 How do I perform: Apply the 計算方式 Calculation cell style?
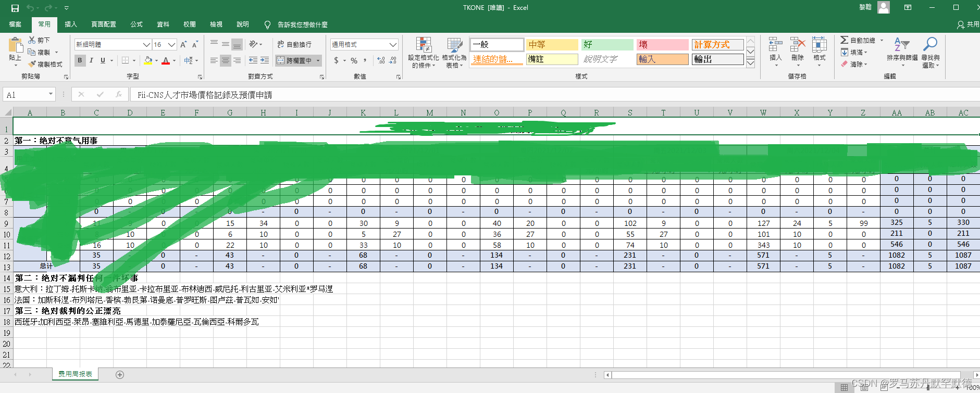click(718, 45)
